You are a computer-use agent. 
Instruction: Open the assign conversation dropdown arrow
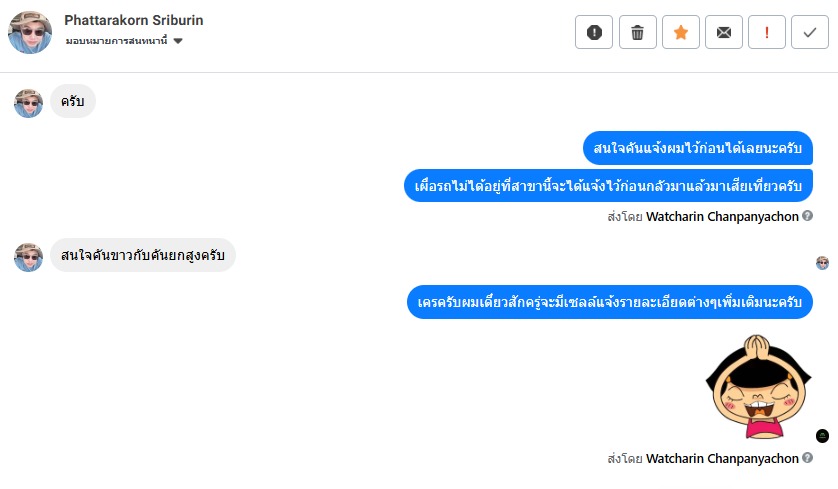coord(178,41)
